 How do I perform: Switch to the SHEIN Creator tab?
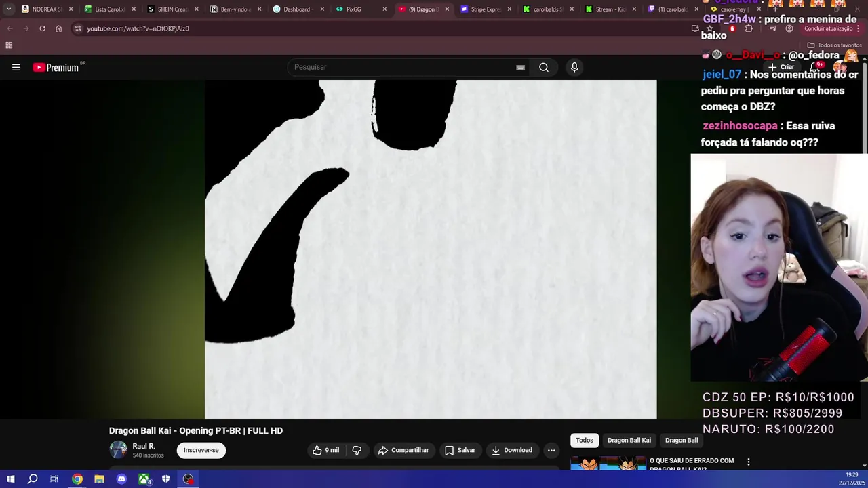coord(172,9)
